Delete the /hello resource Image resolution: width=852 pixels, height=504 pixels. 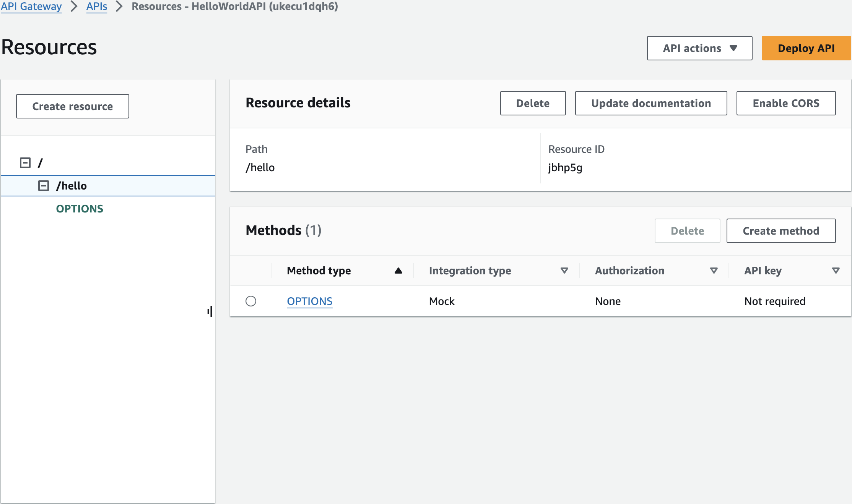tap(533, 103)
